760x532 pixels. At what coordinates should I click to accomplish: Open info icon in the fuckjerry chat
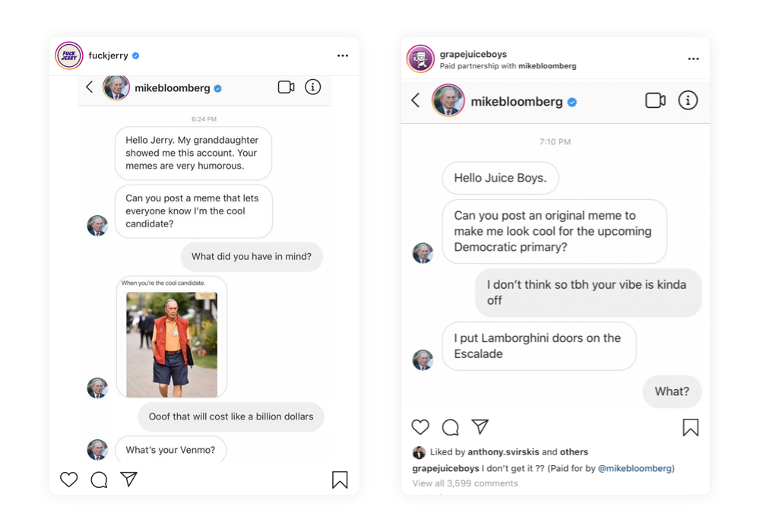[x=312, y=87]
